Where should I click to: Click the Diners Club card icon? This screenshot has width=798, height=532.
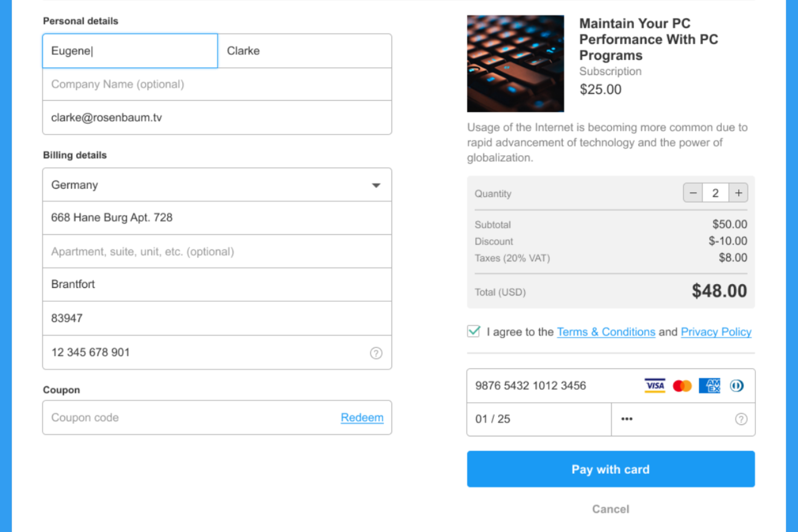[737, 386]
